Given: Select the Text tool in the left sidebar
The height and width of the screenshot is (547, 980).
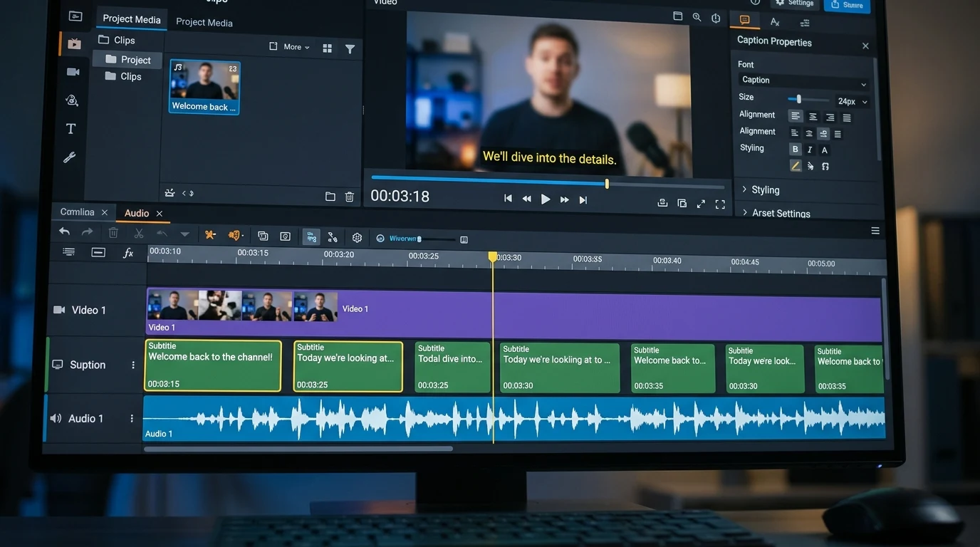Looking at the screenshot, I should point(71,128).
